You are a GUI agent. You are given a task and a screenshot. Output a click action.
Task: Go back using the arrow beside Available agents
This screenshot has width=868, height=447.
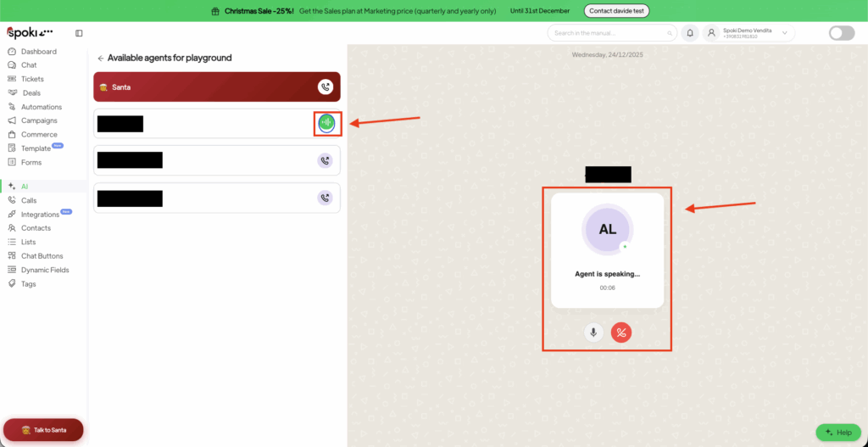(100, 59)
